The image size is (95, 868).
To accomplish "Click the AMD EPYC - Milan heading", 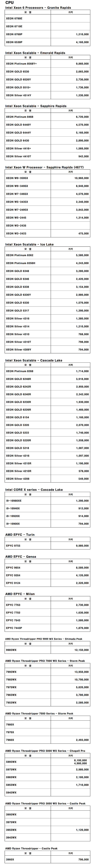I will 20,594.
